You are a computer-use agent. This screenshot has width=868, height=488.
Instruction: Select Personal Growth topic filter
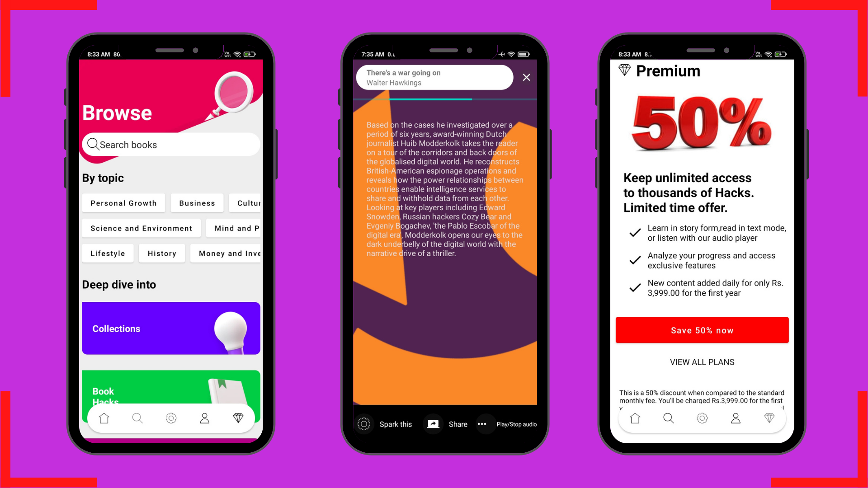pyautogui.click(x=123, y=202)
